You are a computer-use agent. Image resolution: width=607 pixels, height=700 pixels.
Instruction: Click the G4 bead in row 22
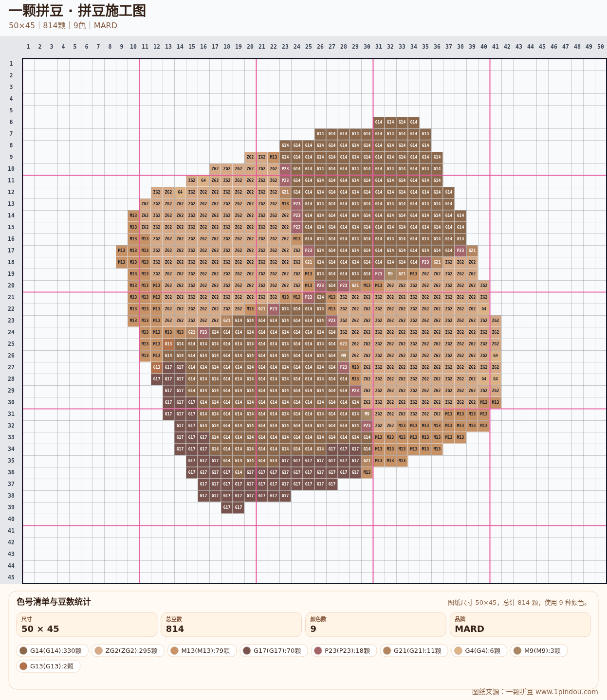pos(484,309)
